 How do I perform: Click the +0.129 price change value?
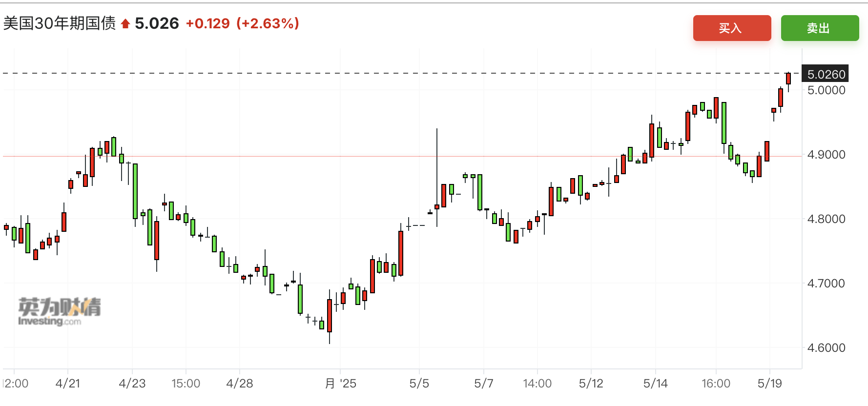207,23
